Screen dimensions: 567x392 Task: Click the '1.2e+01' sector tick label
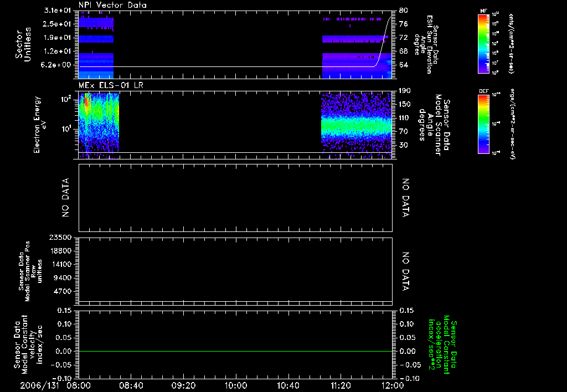pos(58,51)
